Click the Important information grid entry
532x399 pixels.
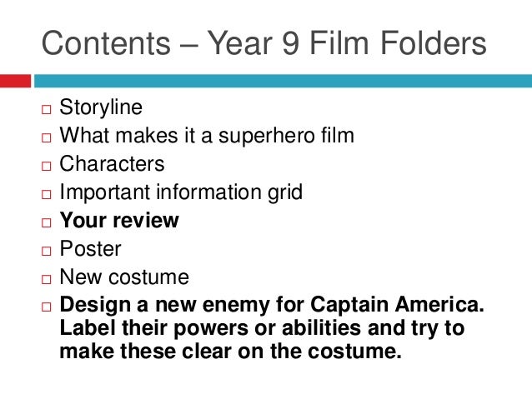coord(181,192)
